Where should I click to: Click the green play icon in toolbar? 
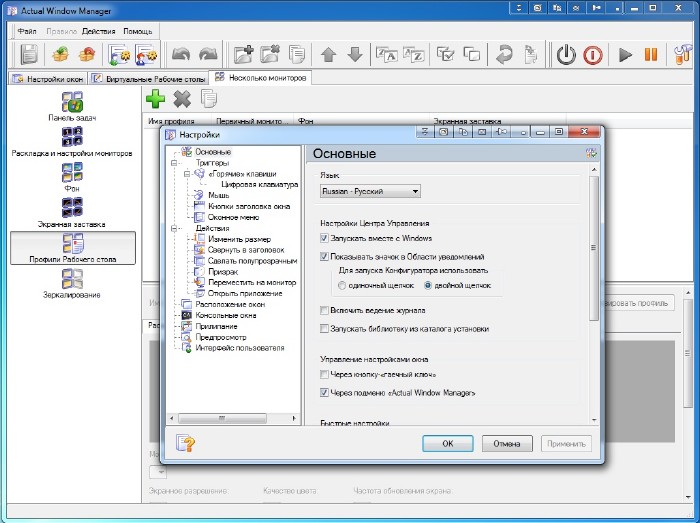tap(626, 55)
